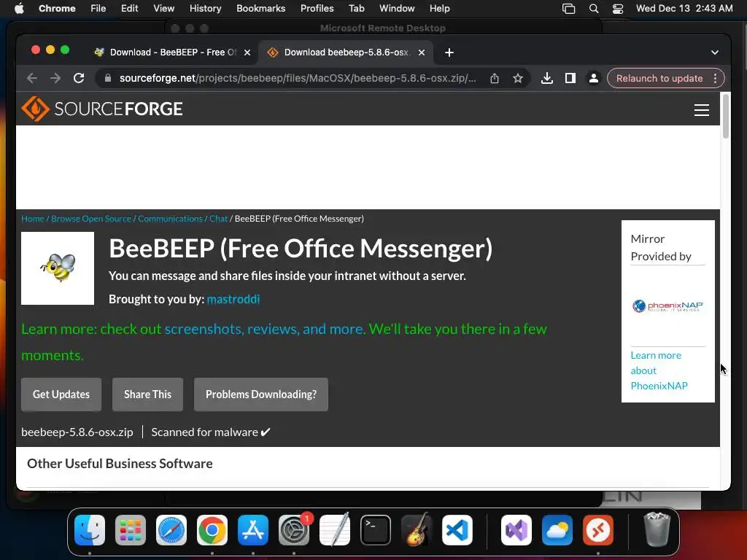Open Chrome profile menu

594,78
